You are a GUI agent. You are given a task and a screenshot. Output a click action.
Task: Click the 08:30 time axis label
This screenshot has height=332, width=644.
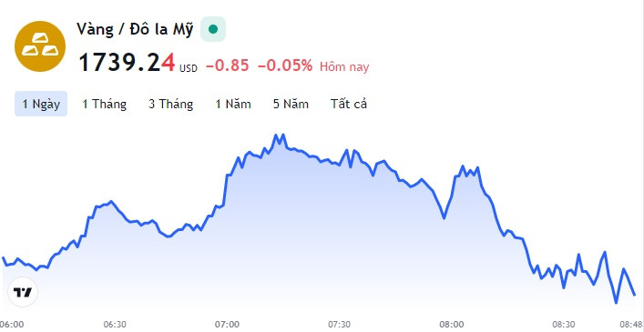564,324
